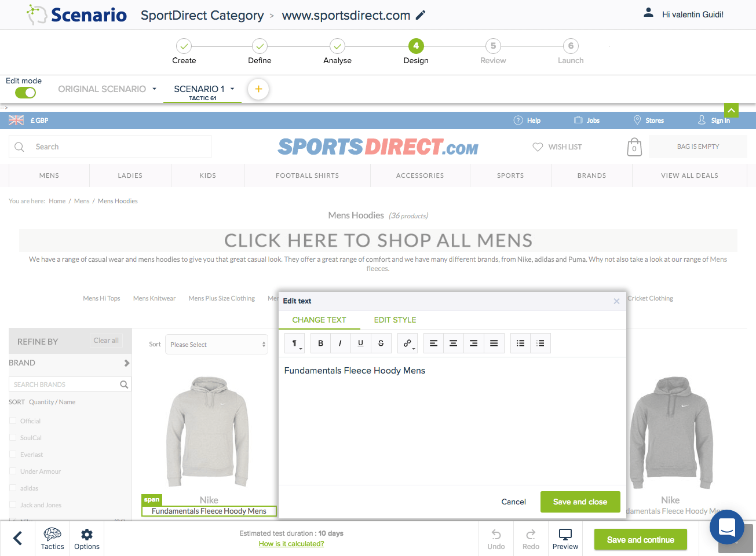Viewport: 756px width, 556px height.
Task: Check the SoulCal brand checkbox
Action: [x=13, y=438]
